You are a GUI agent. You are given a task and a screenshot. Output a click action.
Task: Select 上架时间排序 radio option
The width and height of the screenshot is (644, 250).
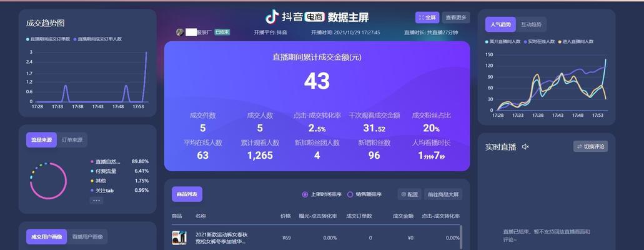pyautogui.click(x=322, y=194)
